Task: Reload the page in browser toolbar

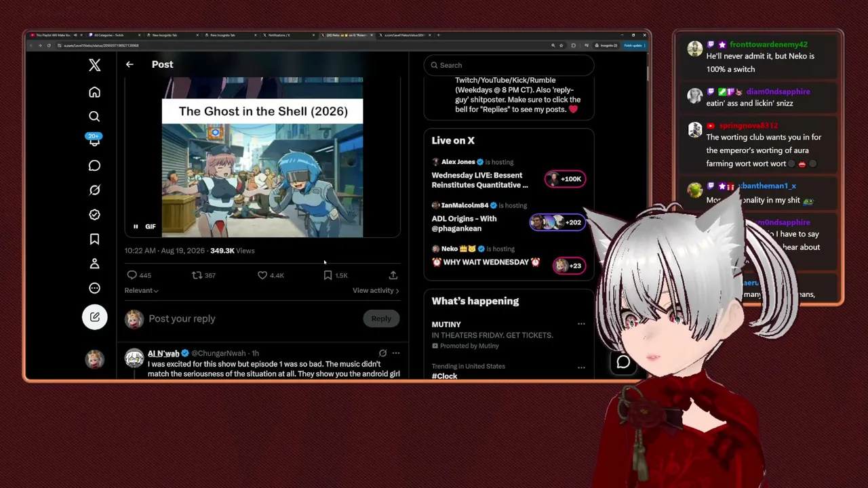Action: click(x=49, y=45)
